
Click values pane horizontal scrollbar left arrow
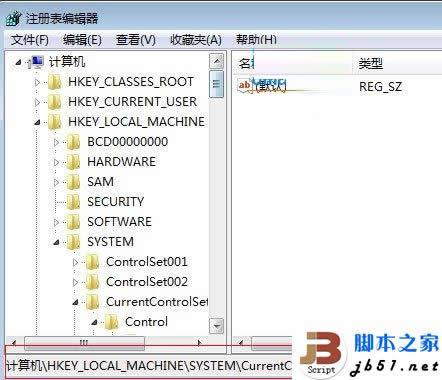[x=241, y=343]
